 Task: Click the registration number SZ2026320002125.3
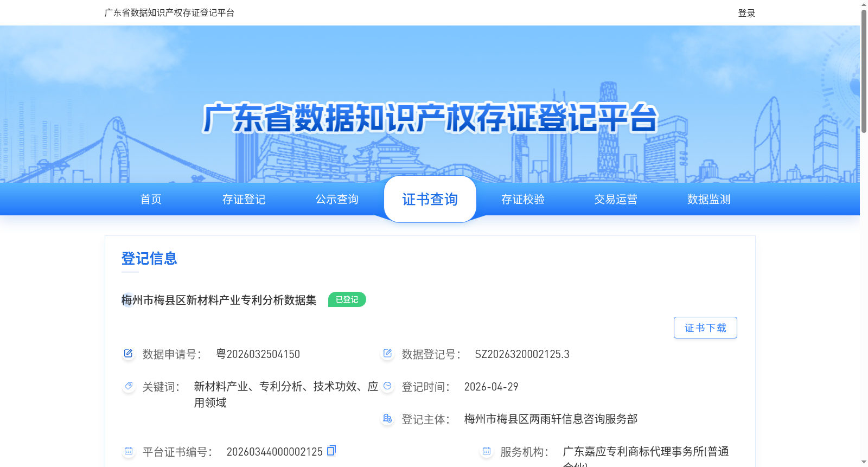coord(522,354)
